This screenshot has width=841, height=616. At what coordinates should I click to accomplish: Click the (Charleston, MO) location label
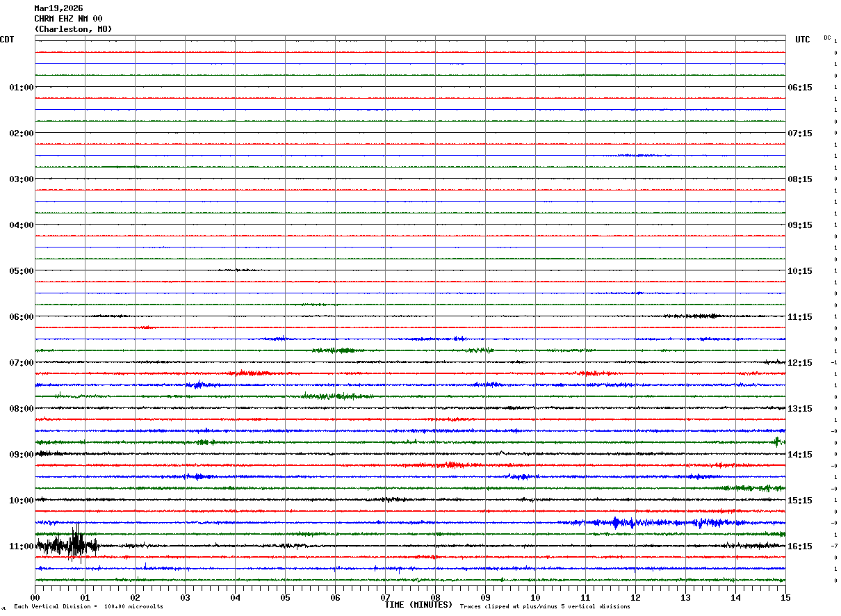(x=73, y=29)
